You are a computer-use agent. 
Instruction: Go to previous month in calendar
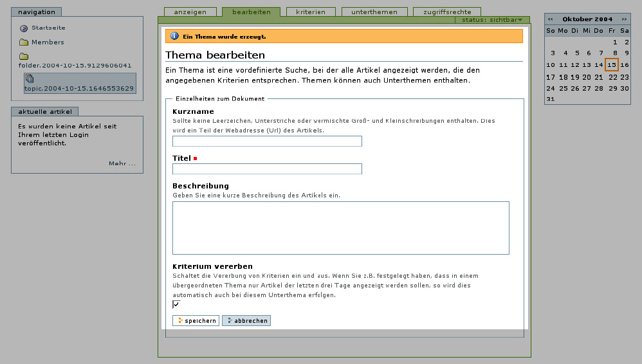click(x=551, y=19)
